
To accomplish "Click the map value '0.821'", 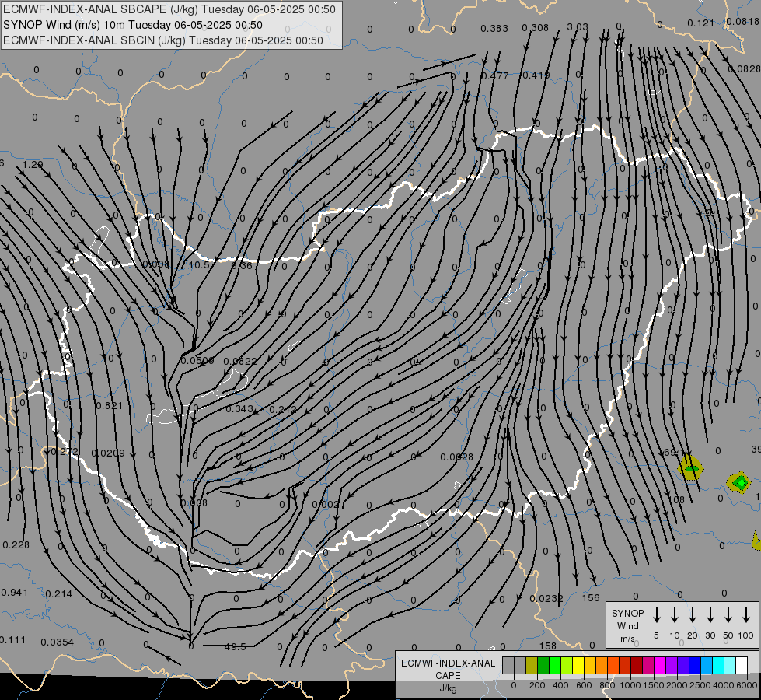I will [109, 406].
